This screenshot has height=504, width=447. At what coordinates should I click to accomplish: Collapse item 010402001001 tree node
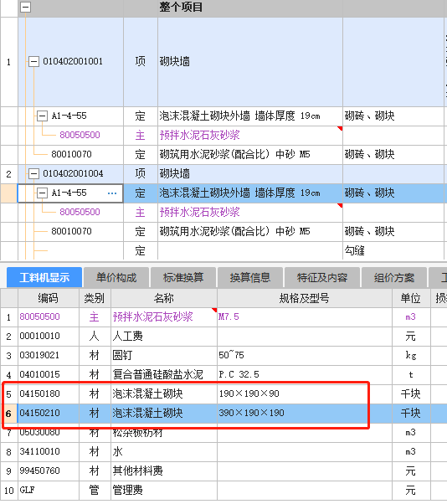(x=33, y=61)
